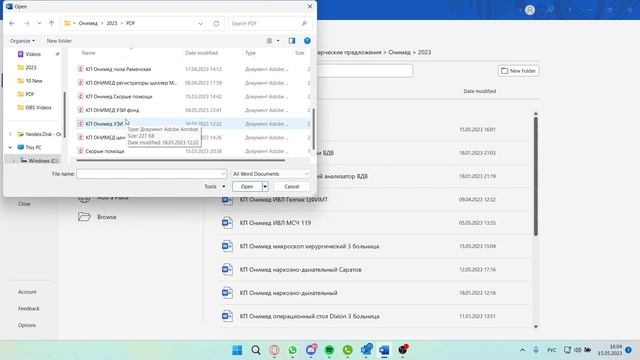Click New Folder button in Word window
The image size is (640, 360).
click(518, 71)
